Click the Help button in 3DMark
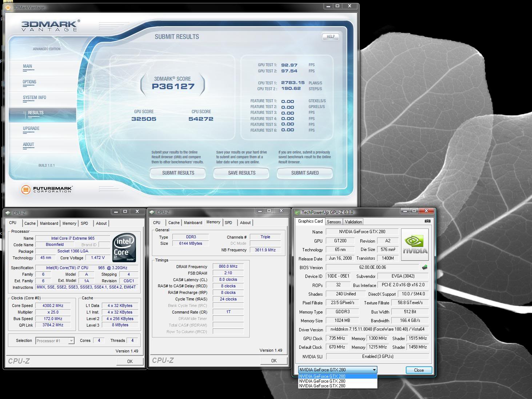Image resolution: width=532 pixels, height=399 pixels. click(x=331, y=36)
